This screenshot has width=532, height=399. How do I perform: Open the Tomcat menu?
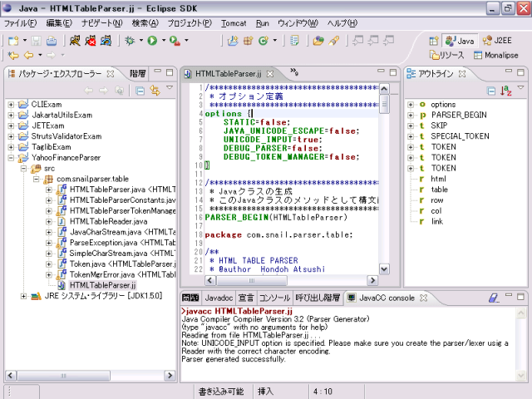click(234, 22)
